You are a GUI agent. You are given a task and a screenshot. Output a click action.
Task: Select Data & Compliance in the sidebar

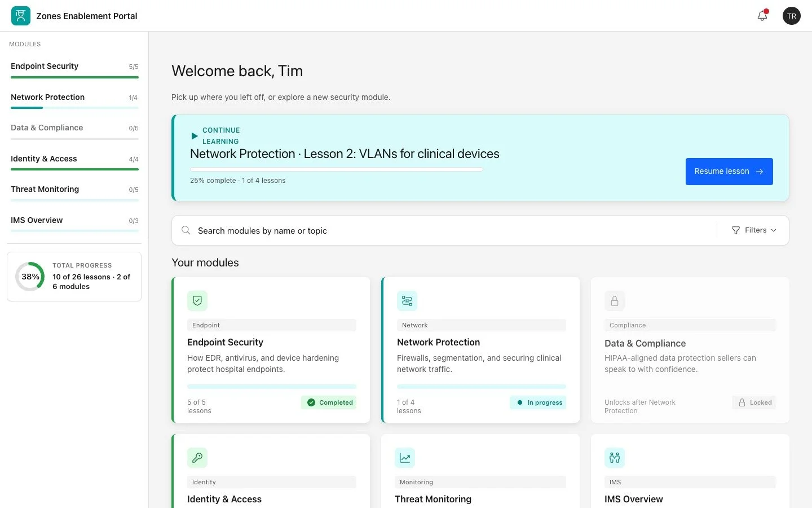(74, 132)
